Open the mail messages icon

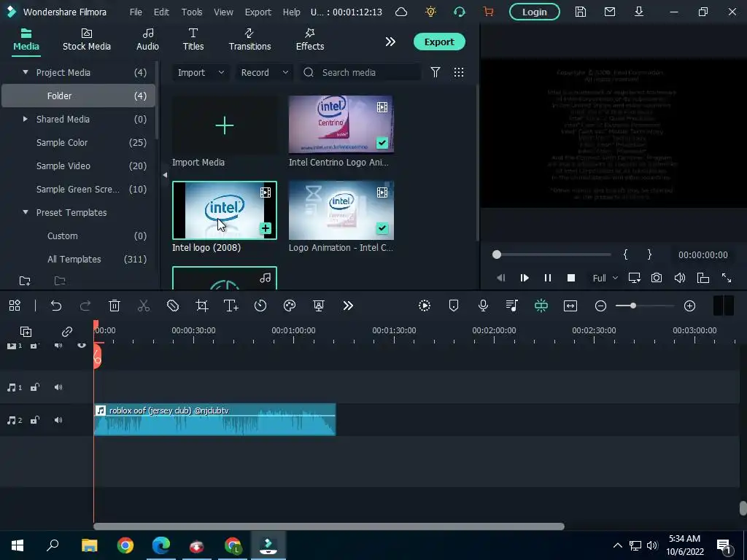click(610, 12)
